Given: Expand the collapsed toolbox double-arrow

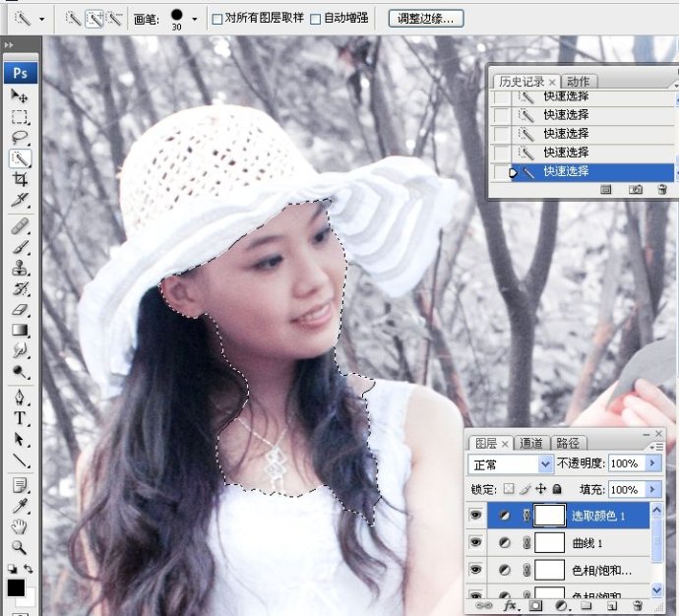Looking at the screenshot, I should [9, 44].
